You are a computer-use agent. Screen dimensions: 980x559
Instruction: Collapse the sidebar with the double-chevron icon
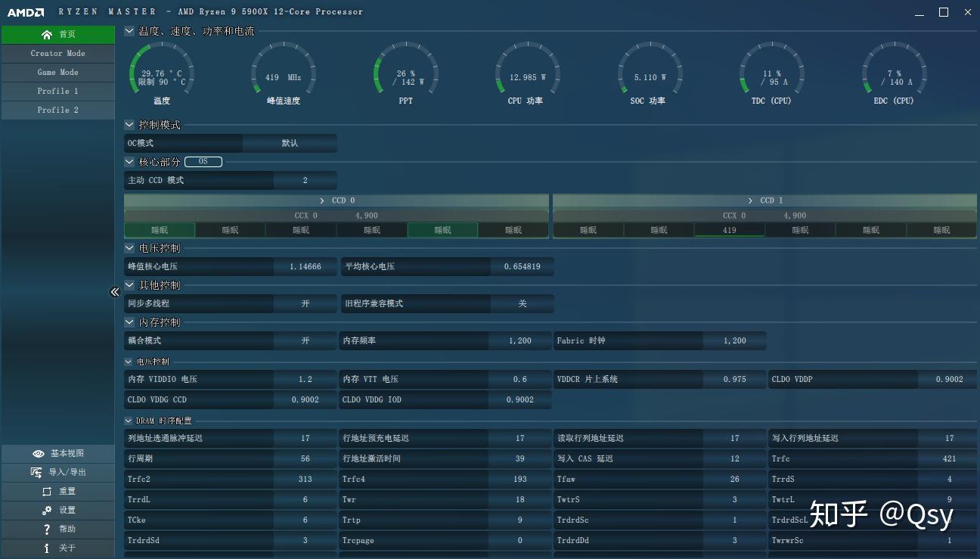tap(115, 292)
